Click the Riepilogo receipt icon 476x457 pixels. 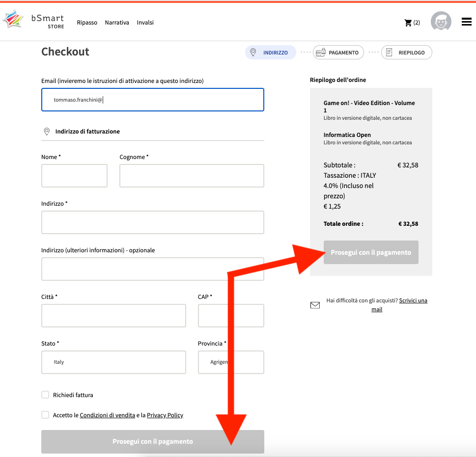389,53
